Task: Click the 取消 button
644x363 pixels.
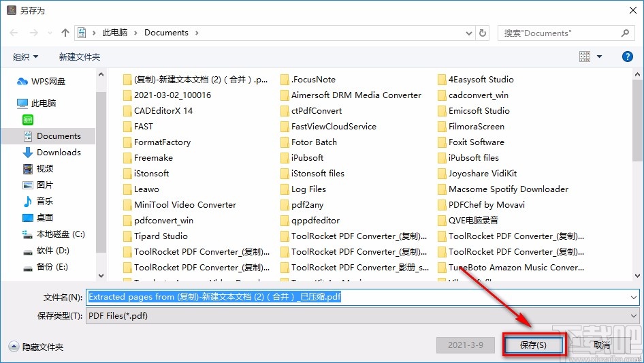Action: 602,345
